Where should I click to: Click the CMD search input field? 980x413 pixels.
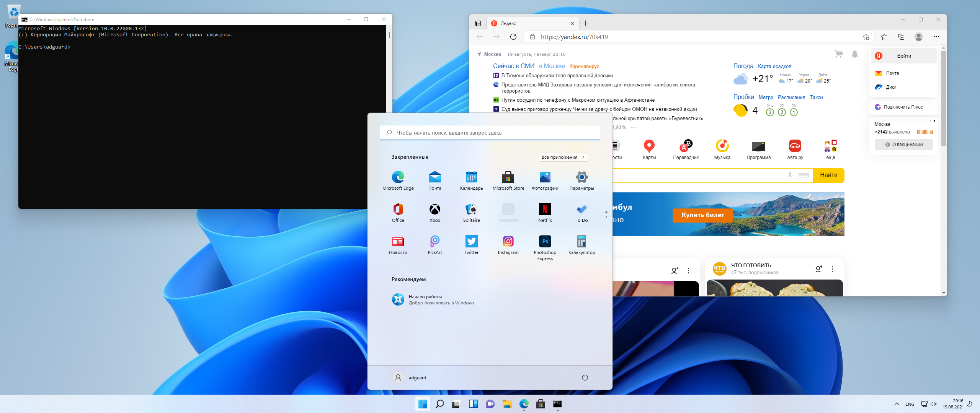pos(489,132)
